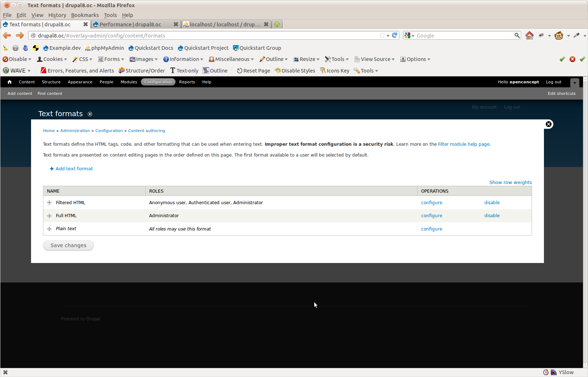Expand the Cookies developer menu
Screen dimensions: 588x377
click(52, 59)
